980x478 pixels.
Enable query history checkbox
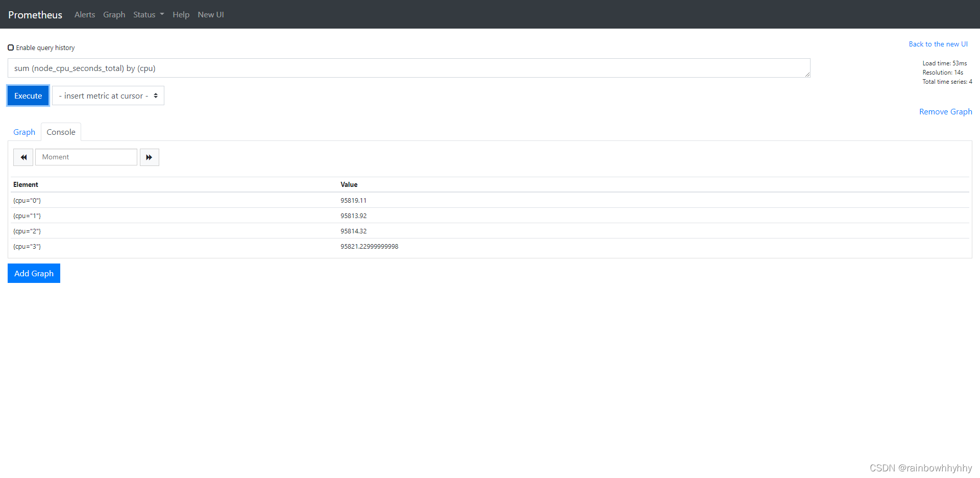pyautogui.click(x=11, y=47)
